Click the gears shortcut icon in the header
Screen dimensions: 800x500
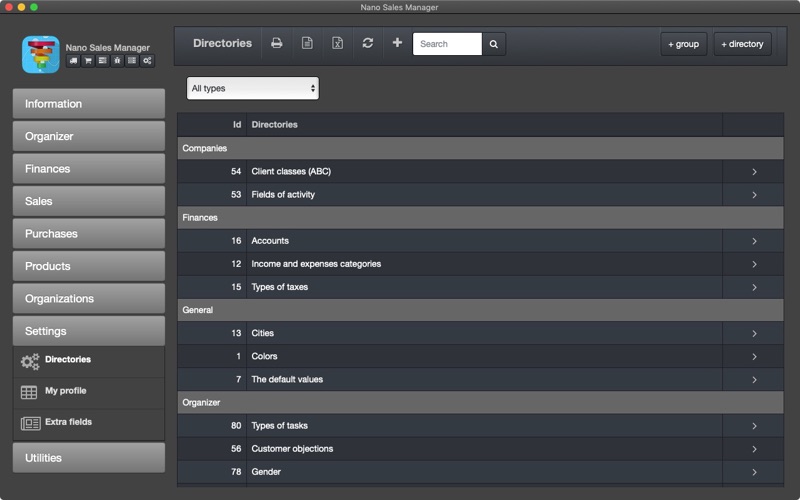147,61
